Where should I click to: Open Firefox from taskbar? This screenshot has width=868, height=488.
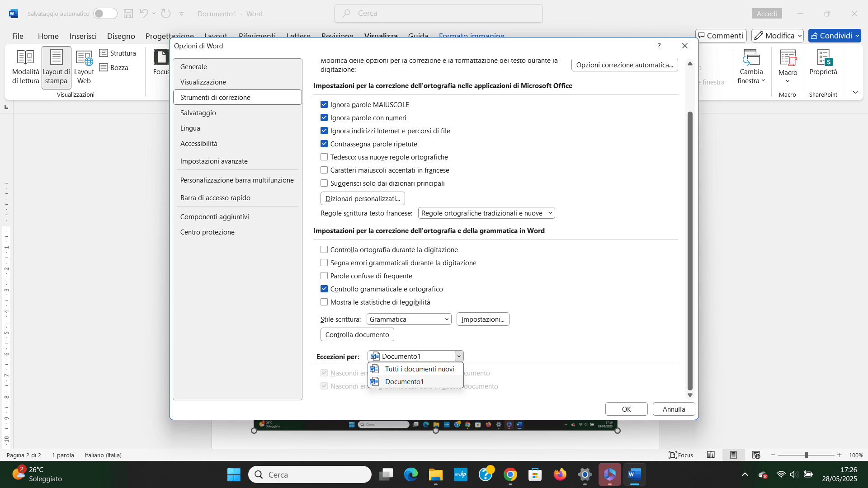[x=560, y=474]
